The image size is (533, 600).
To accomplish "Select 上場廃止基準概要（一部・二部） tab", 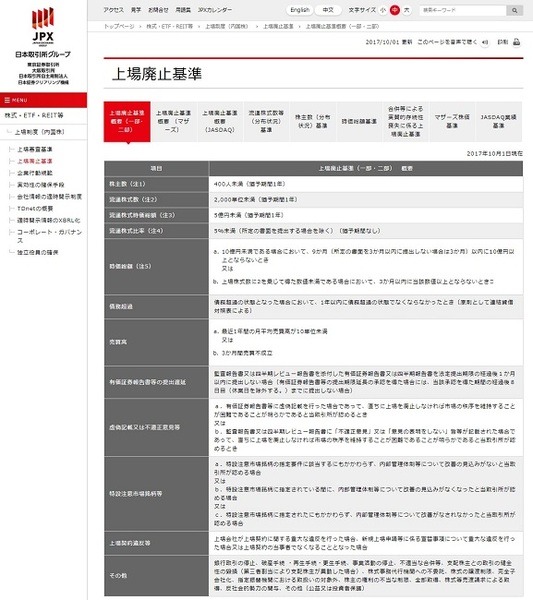I will (x=127, y=121).
